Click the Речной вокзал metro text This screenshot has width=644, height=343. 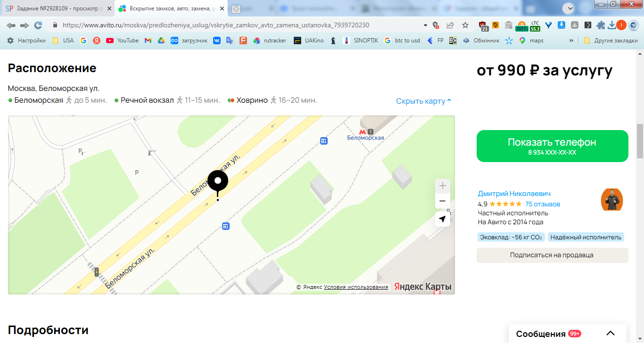tap(147, 100)
